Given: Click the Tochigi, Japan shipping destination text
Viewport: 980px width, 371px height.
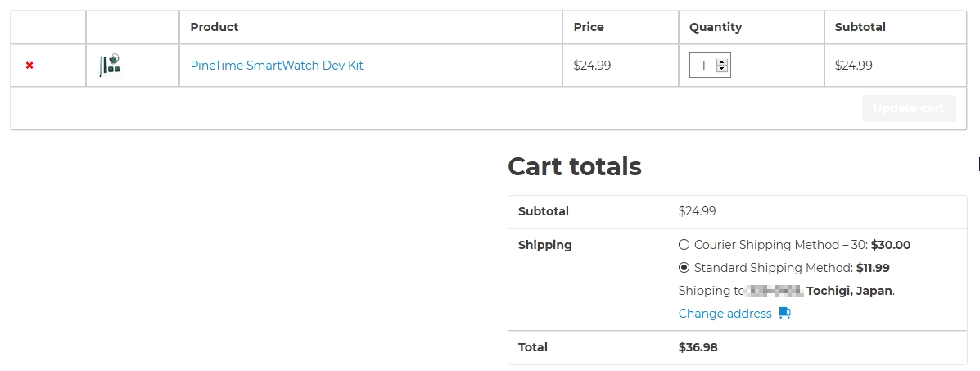Looking at the screenshot, I should coord(849,291).
